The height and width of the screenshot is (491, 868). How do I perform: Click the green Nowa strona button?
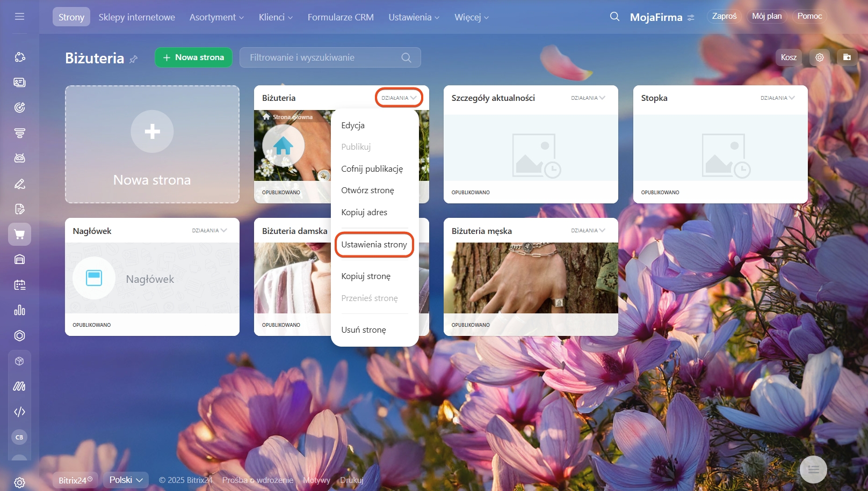[x=193, y=57]
